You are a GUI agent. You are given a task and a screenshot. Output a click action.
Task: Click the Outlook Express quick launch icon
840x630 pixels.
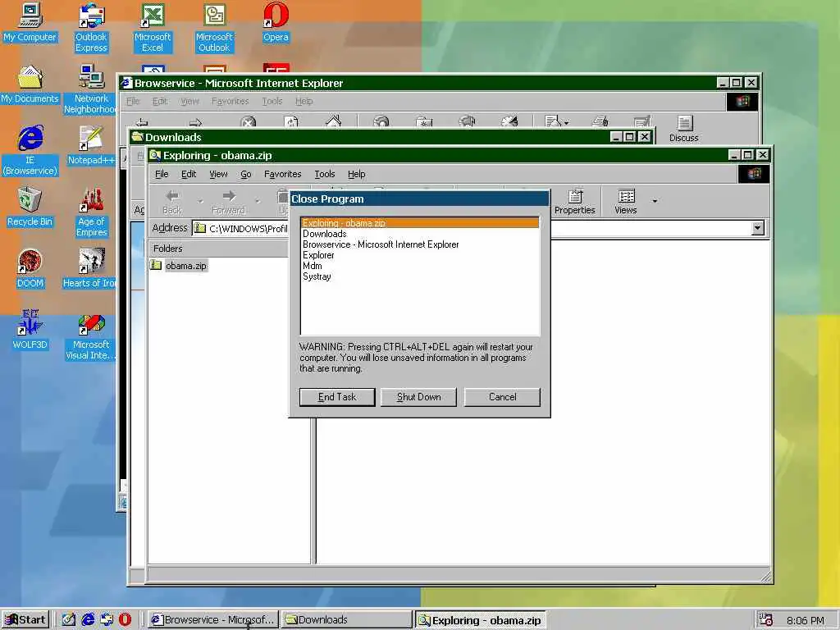pos(107,619)
